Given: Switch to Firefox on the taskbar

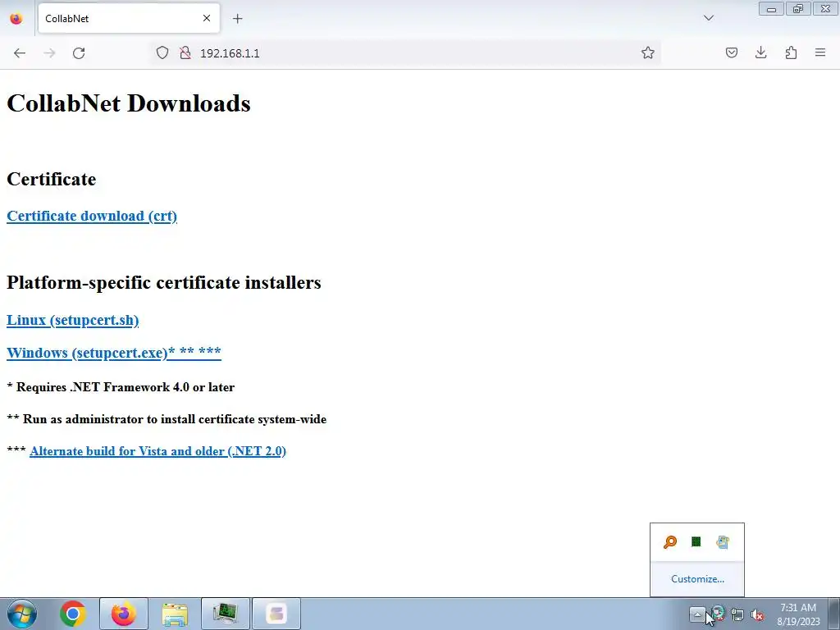Looking at the screenshot, I should pos(124,614).
